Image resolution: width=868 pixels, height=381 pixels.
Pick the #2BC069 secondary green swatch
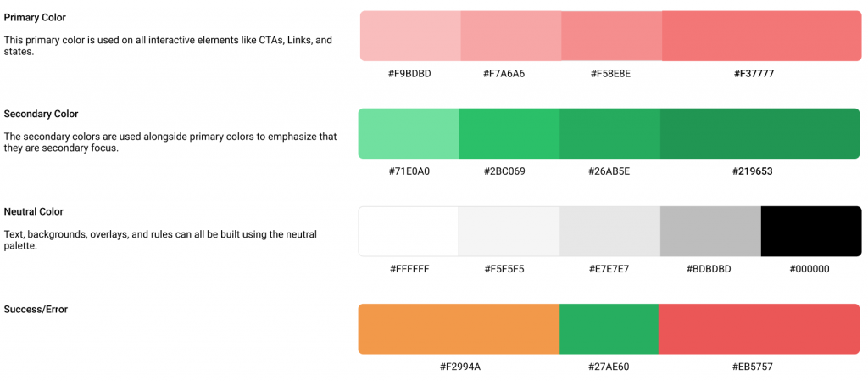(x=509, y=133)
